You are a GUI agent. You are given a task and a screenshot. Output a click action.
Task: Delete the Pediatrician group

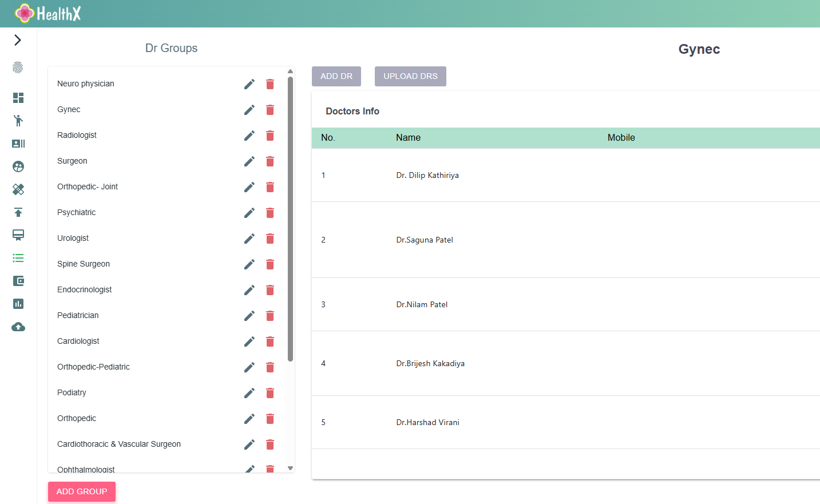270,316
